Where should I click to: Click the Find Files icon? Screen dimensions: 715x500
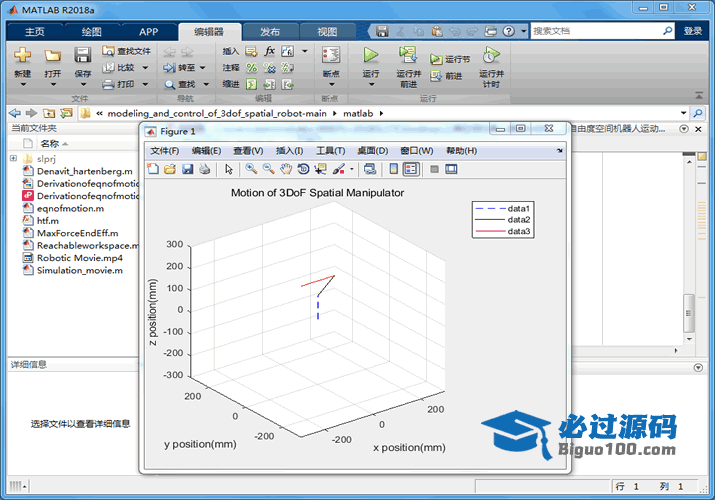[x=109, y=51]
